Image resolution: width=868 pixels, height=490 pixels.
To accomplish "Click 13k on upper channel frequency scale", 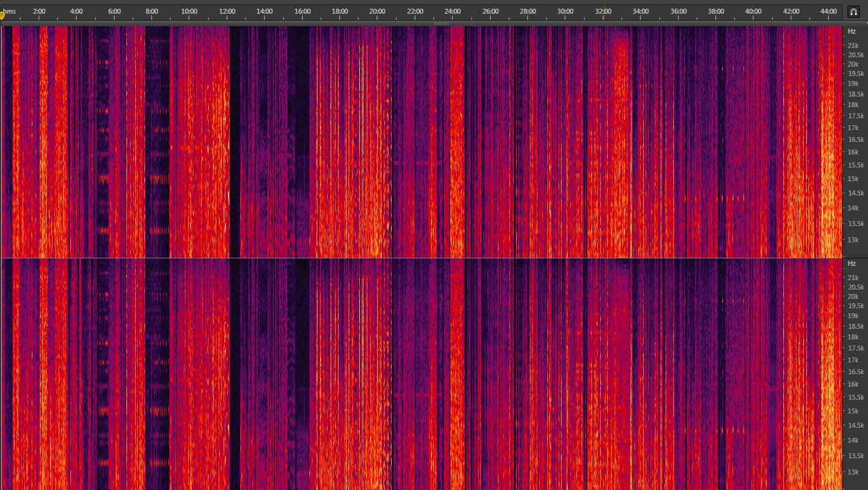I will (853, 240).
